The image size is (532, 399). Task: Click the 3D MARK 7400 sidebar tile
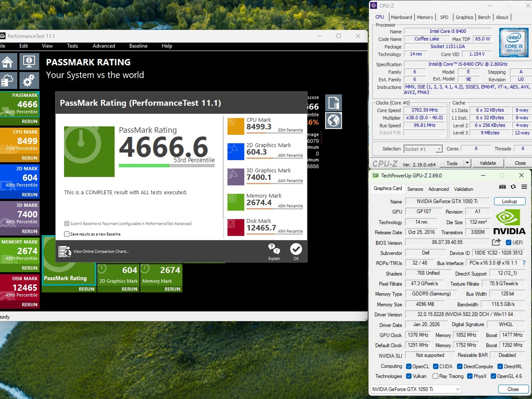[x=20, y=214]
